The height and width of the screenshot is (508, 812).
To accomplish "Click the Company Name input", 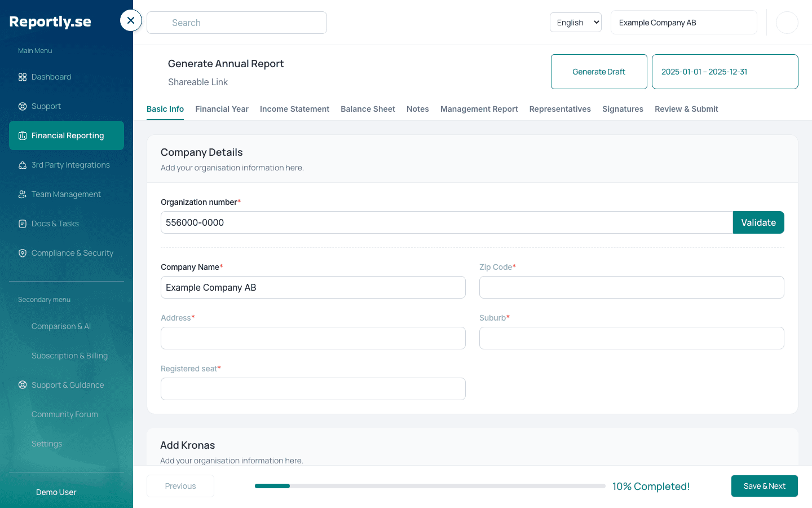I will (313, 287).
